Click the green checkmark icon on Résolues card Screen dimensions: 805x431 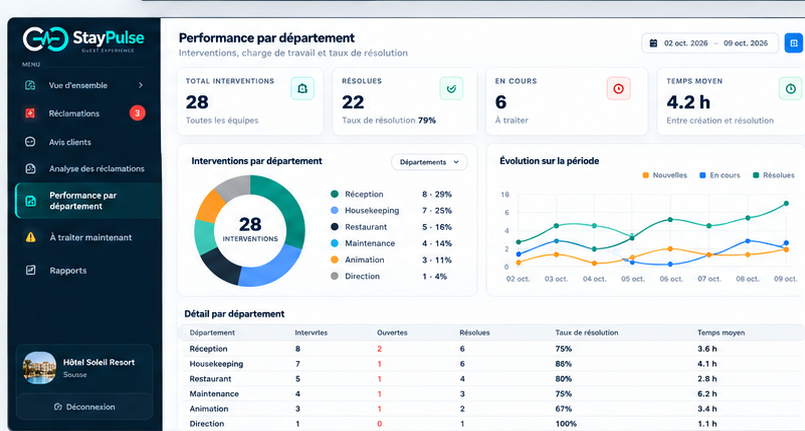point(451,89)
